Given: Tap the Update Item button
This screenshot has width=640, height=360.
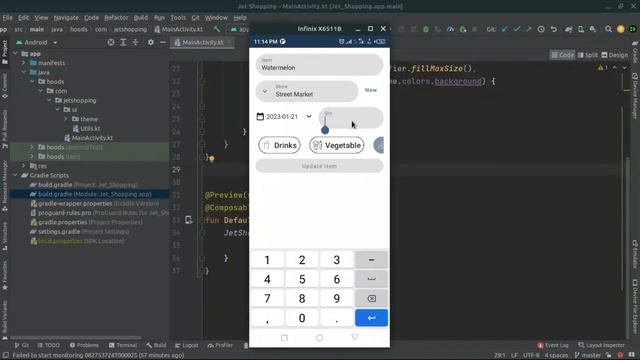Looking at the screenshot, I should (x=319, y=166).
